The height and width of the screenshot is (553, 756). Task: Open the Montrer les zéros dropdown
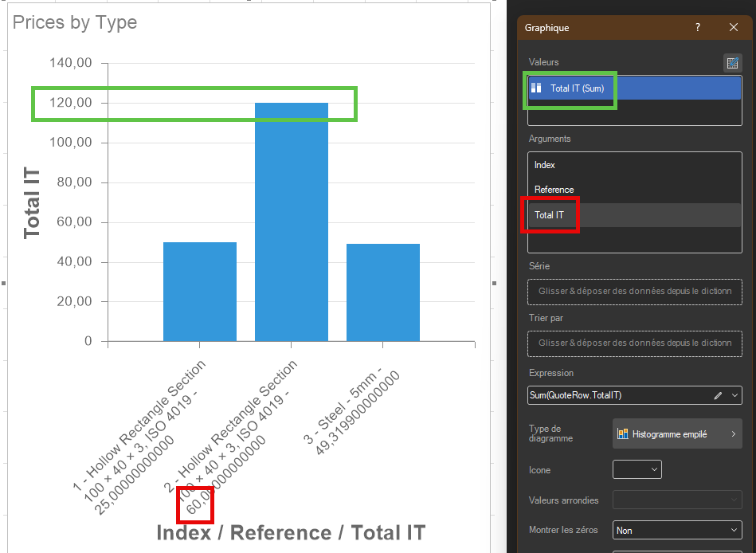pyautogui.click(x=677, y=530)
